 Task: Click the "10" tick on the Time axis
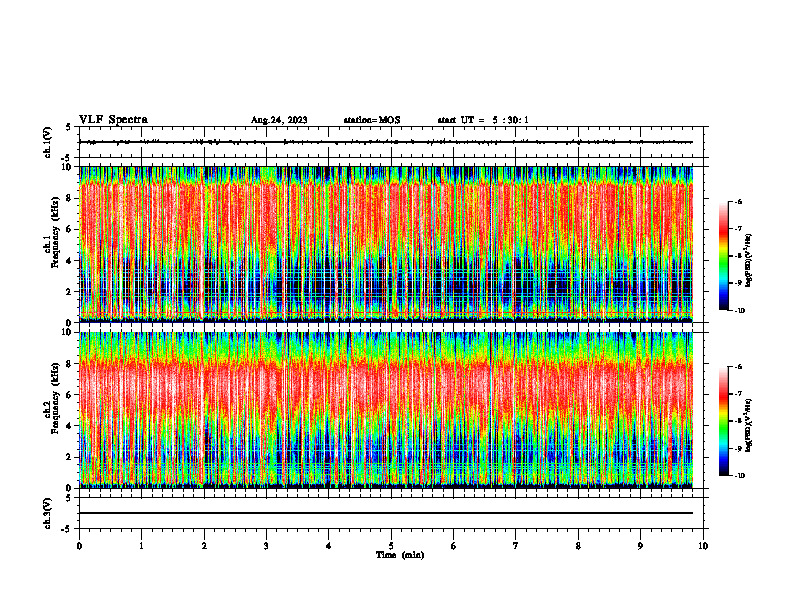tap(703, 546)
